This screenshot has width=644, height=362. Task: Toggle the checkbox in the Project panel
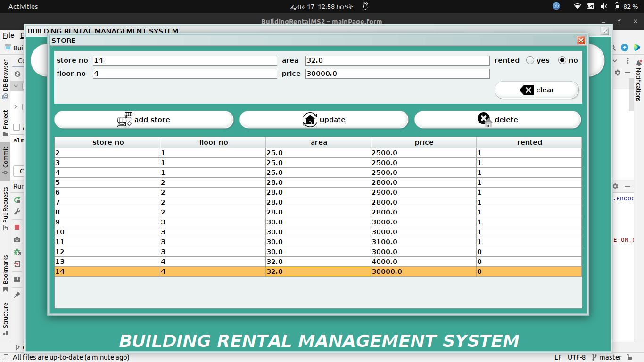16,127
